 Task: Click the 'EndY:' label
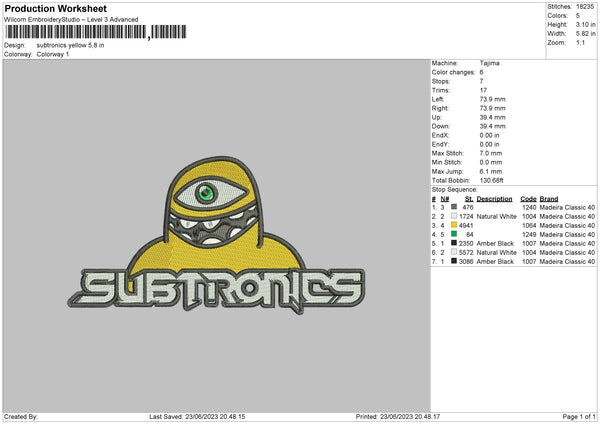pos(440,144)
